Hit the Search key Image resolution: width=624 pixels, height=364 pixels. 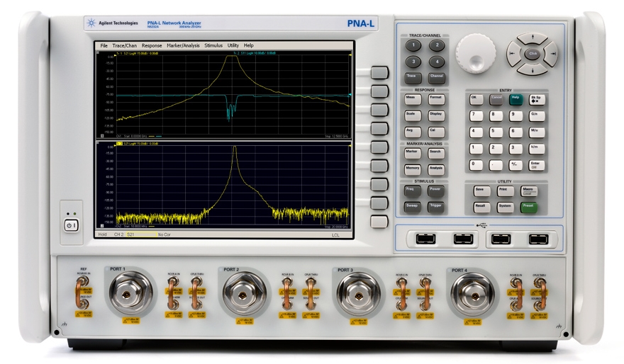click(436, 154)
